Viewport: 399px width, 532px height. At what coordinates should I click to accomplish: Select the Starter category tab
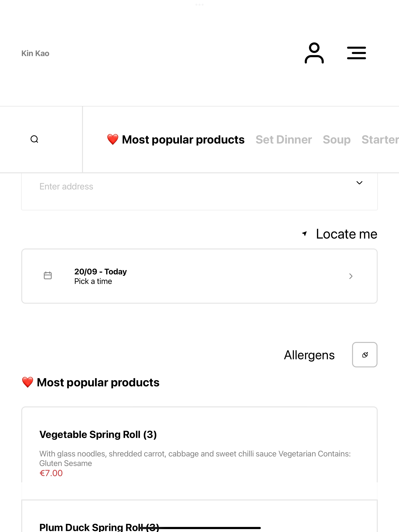tap(380, 139)
